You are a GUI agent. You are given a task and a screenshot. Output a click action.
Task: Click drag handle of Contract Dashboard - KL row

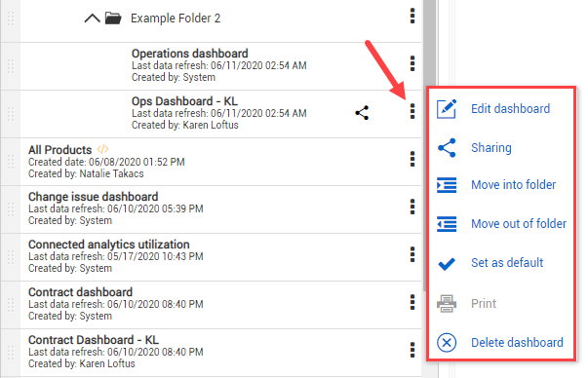point(11,352)
